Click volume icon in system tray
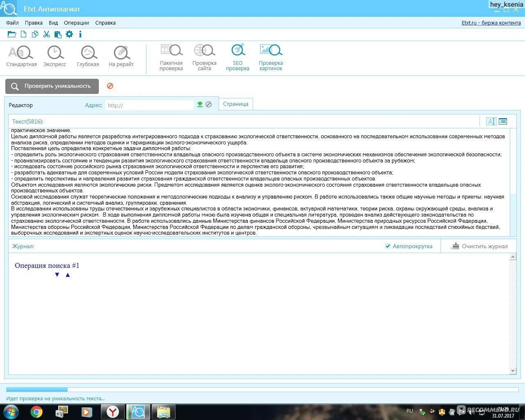This screenshot has width=525, height=420. tap(471, 411)
